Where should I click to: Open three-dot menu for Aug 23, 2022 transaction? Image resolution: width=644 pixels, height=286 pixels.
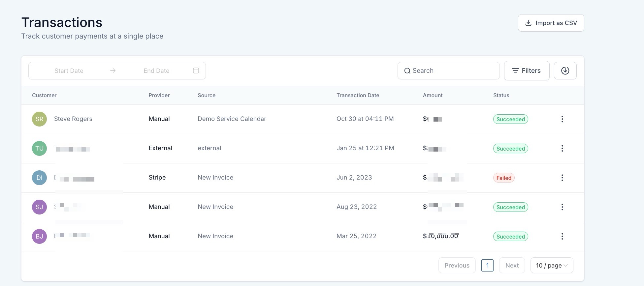pos(562,207)
